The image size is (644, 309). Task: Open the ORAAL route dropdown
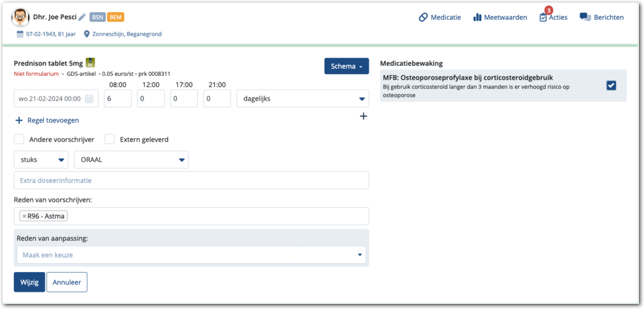pyautogui.click(x=131, y=160)
